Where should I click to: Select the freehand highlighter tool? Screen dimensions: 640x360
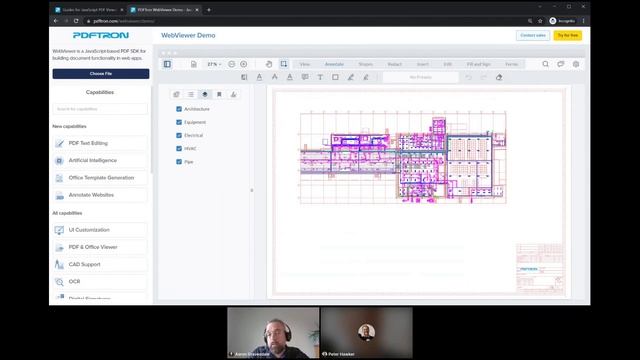pos(366,77)
